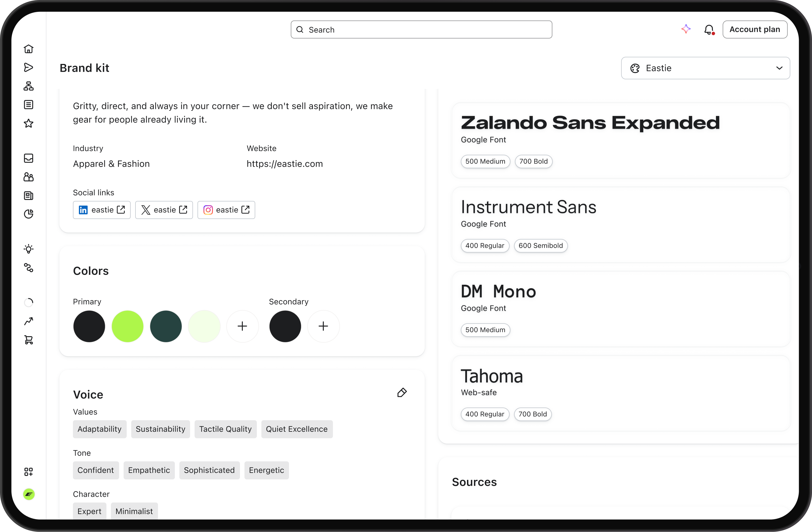
Task: Add a new secondary color
Action: click(323, 326)
